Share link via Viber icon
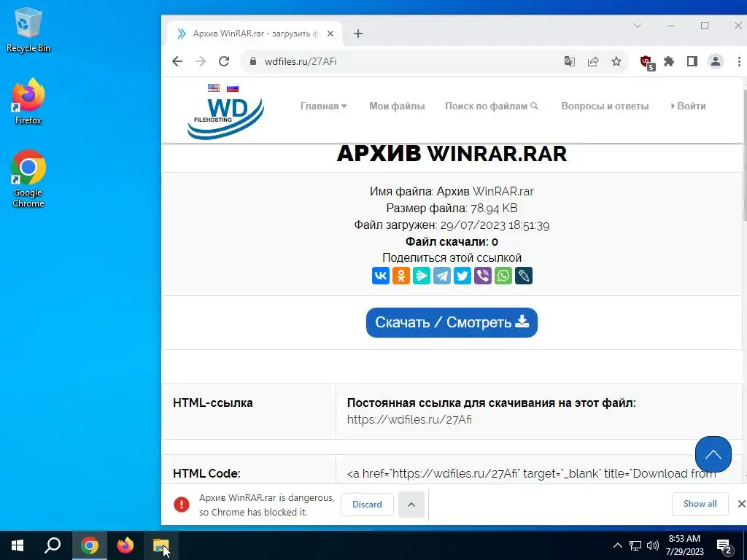Screen dimensions: 747x560 [x=483, y=276]
